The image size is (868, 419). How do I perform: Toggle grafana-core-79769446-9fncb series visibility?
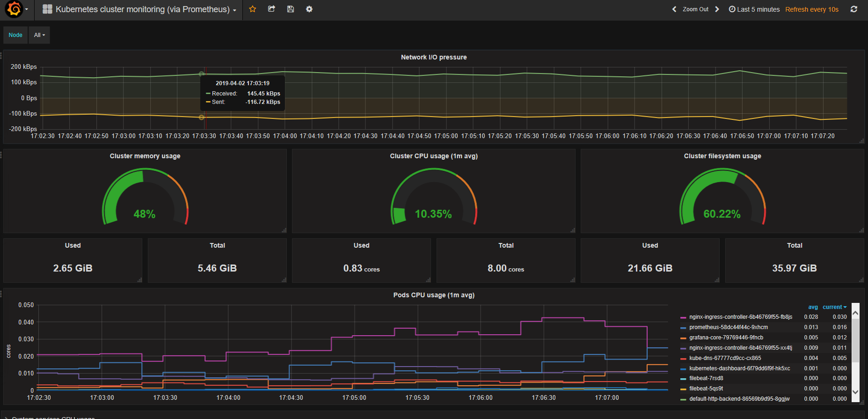[x=726, y=338]
